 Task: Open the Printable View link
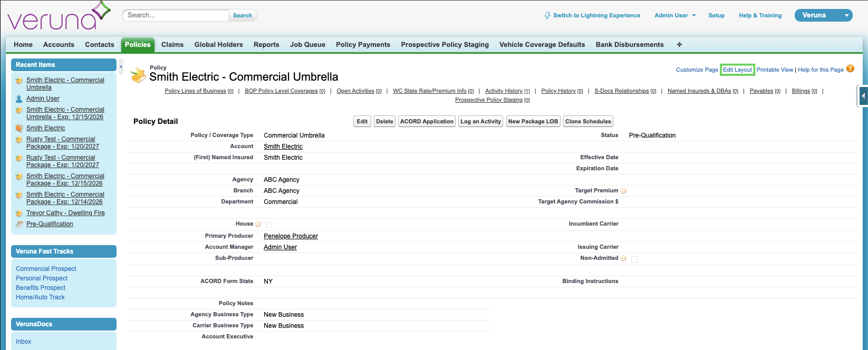775,70
